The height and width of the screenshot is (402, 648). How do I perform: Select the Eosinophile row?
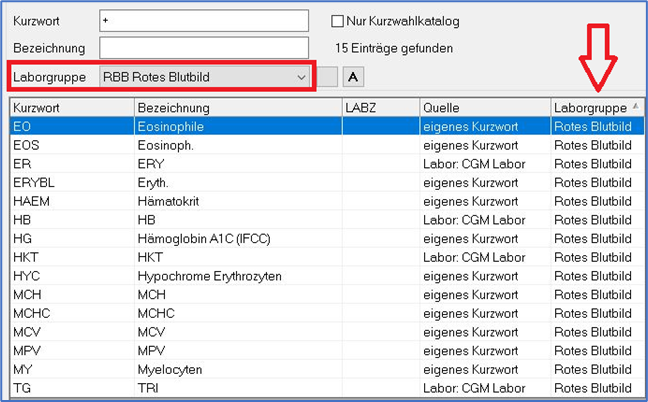click(327, 126)
